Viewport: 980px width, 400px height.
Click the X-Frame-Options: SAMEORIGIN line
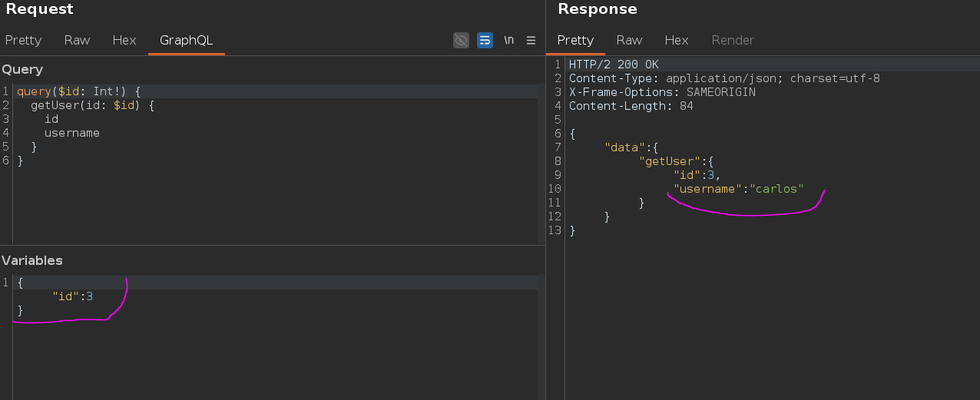pyautogui.click(x=662, y=92)
